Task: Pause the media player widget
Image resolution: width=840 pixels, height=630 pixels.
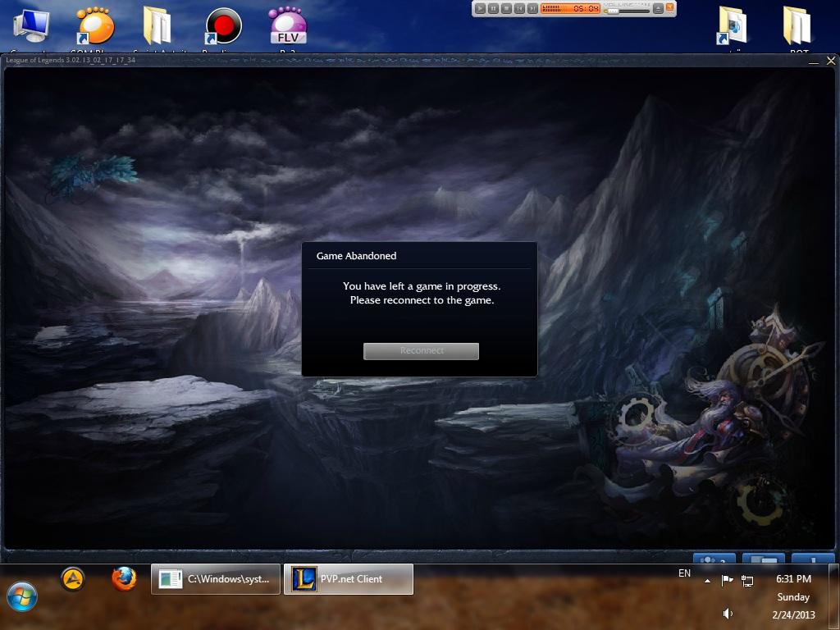Action: coord(493,8)
